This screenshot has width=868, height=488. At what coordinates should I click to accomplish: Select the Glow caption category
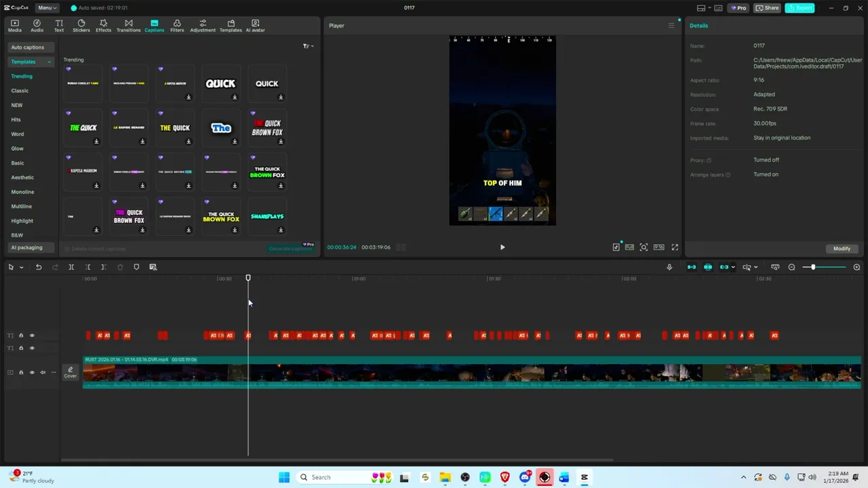point(17,148)
